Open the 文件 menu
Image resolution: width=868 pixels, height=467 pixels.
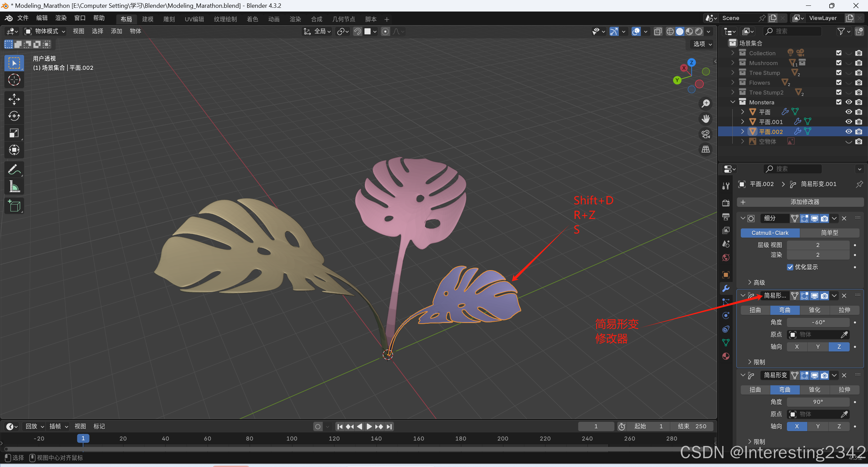pos(23,18)
